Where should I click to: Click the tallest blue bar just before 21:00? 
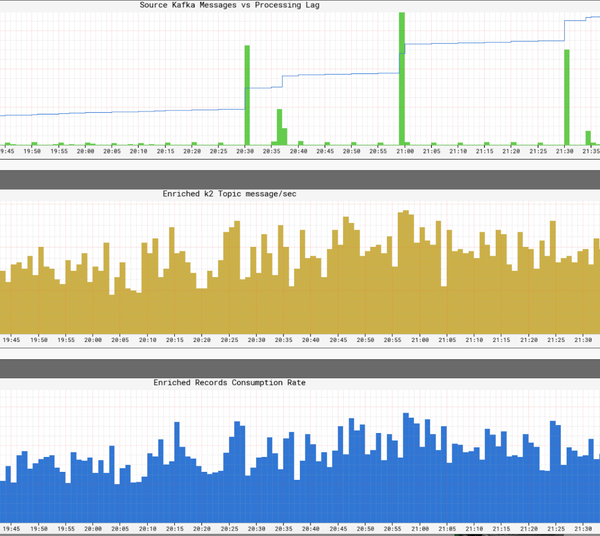click(406, 468)
